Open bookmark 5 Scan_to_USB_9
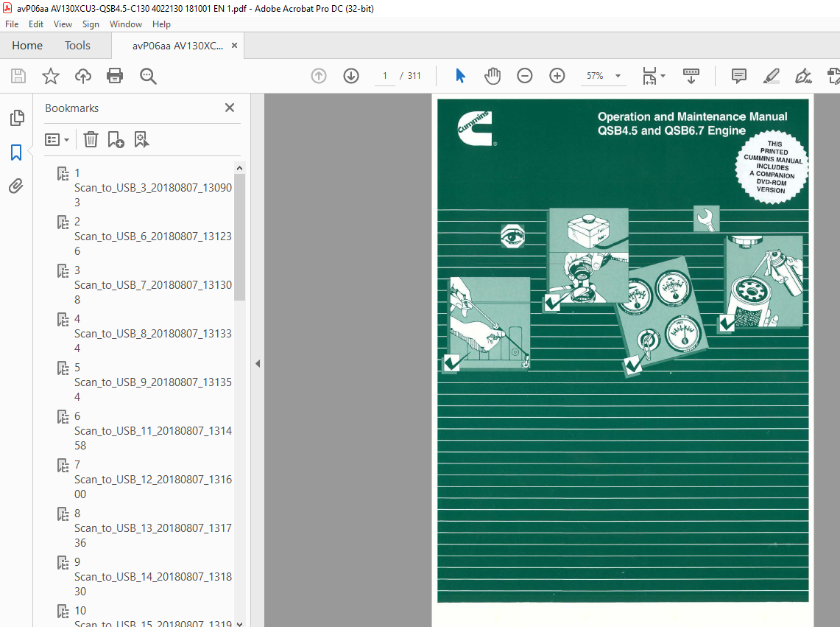840x627 pixels. click(x=152, y=382)
